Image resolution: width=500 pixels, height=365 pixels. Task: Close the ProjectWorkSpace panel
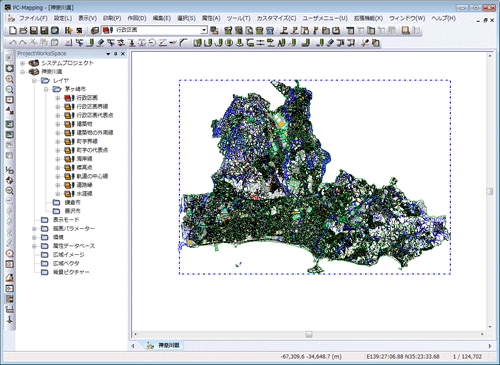pyautogui.click(x=123, y=54)
